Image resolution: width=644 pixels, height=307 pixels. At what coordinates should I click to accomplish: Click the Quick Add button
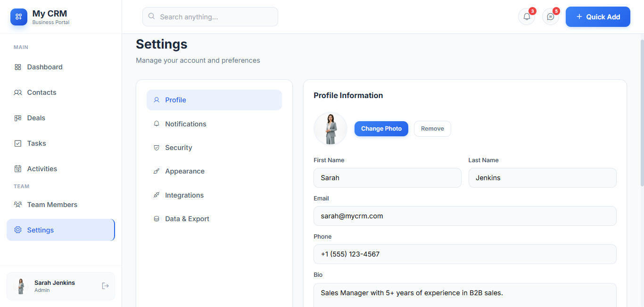[x=597, y=17]
